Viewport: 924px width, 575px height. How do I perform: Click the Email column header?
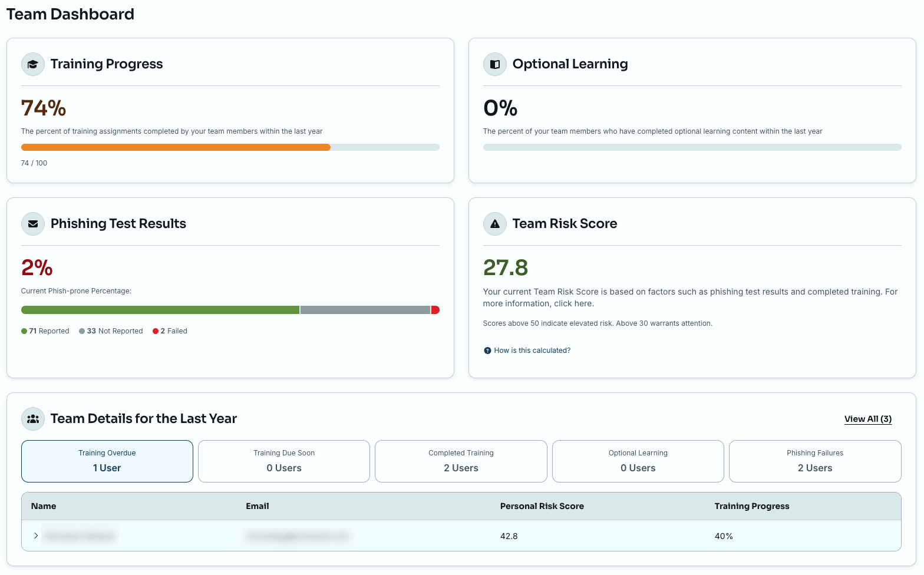[258, 506]
